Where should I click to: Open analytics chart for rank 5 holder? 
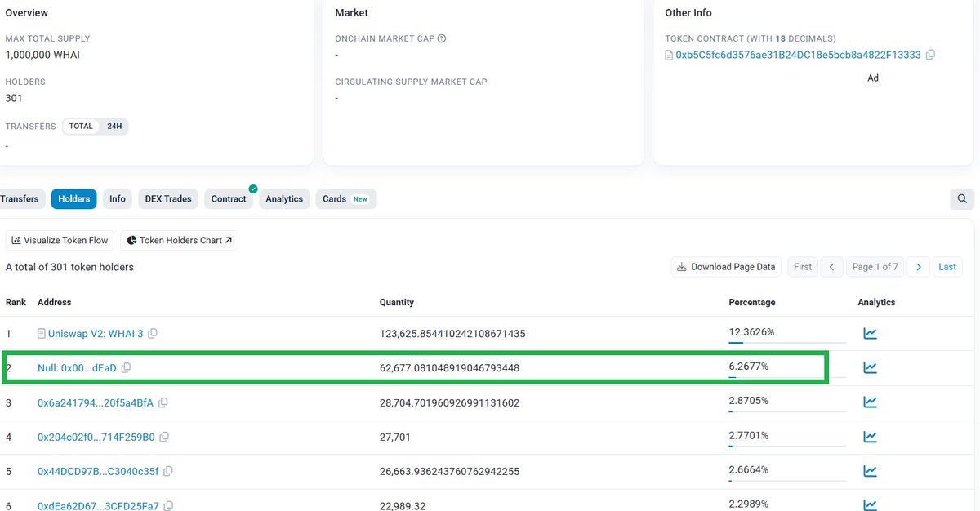click(870, 471)
